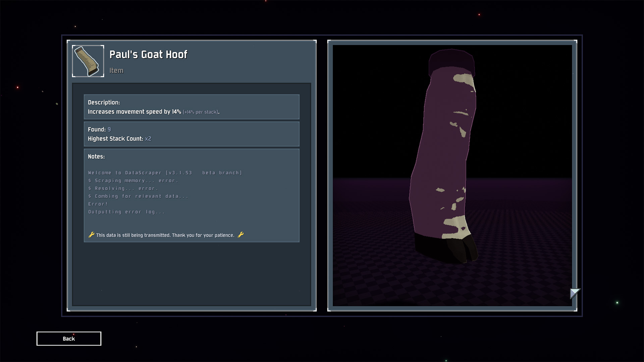
Task: Click the data still being transmitted message
Action: click(165, 235)
